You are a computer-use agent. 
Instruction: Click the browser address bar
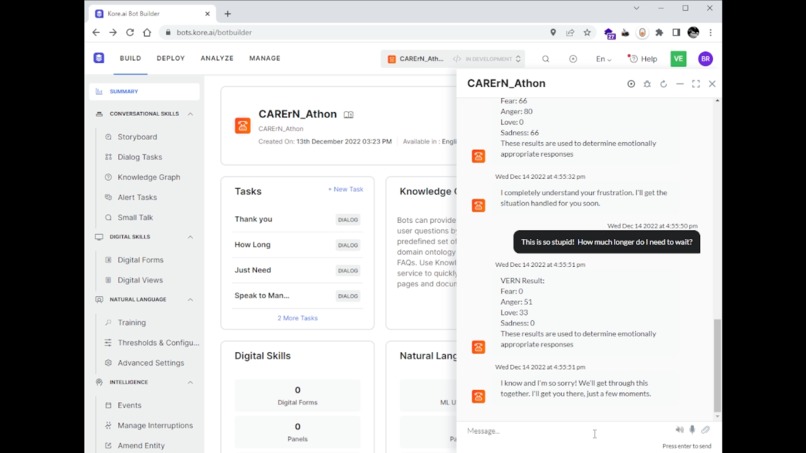(355, 32)
